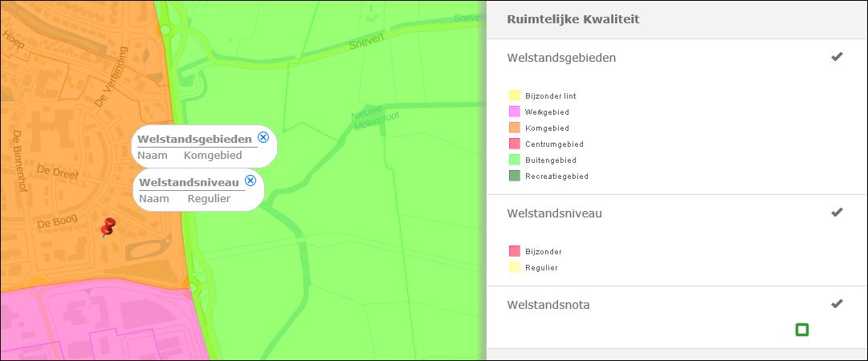
Task: Toggle the Welstandsniveau layer checkmark
Action: pos(837,213)
